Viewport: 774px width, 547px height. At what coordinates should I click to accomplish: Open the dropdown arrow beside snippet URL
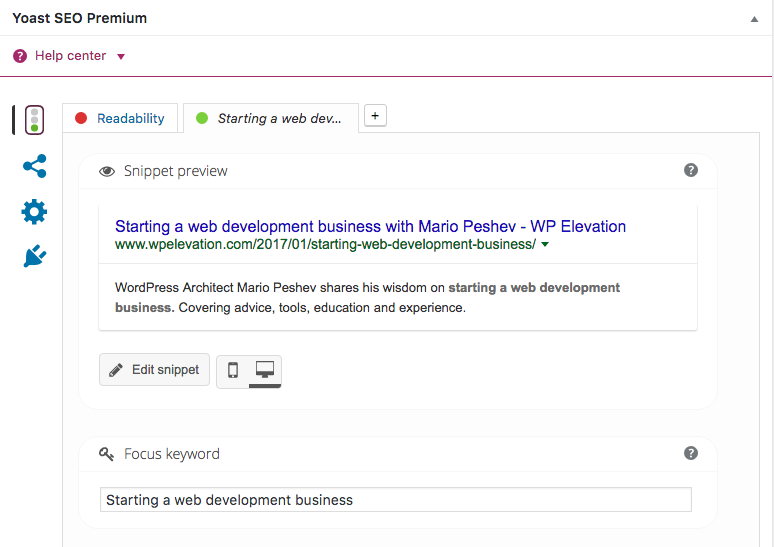tap(545, 244)
